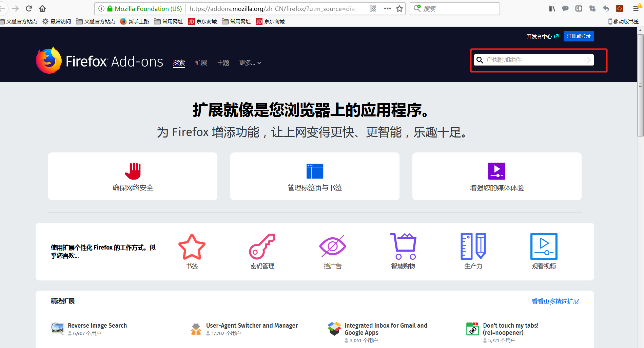Click the browser forward arrow
This screenshot has height=348, width=644.
(x=15, y=8)
